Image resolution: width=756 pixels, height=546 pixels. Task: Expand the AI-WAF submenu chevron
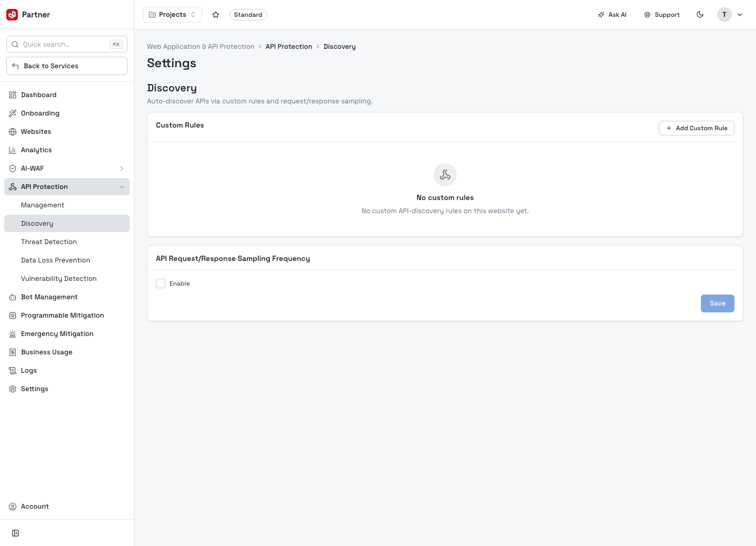(122, 169)
